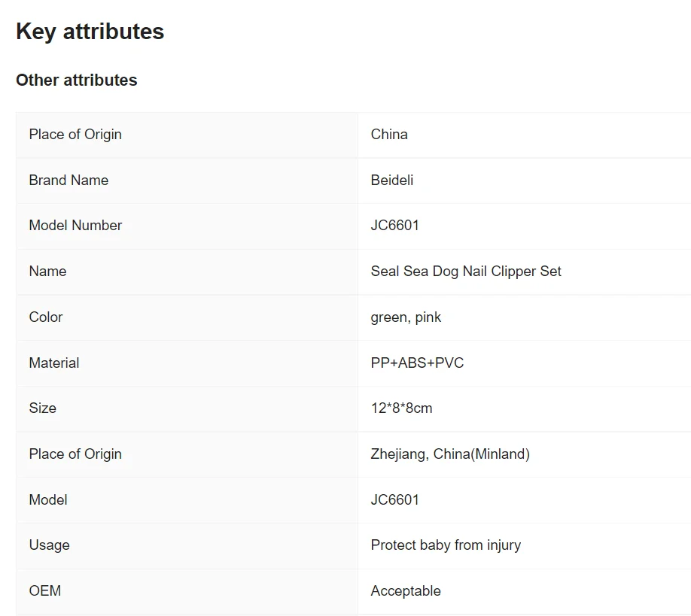Select the "green, pink" color value
The height and width of the screenshot is (616, 691).
[x=406, y=317]
